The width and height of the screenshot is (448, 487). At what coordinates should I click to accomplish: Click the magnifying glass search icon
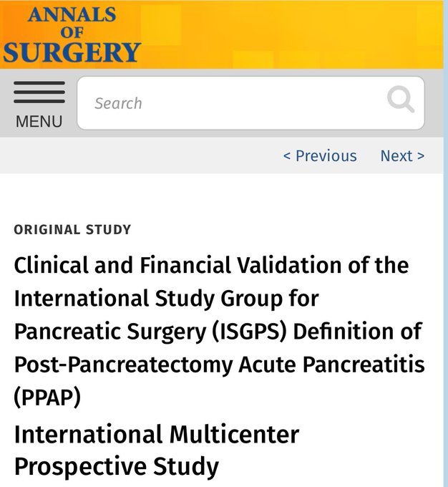[x=401, y=99]
